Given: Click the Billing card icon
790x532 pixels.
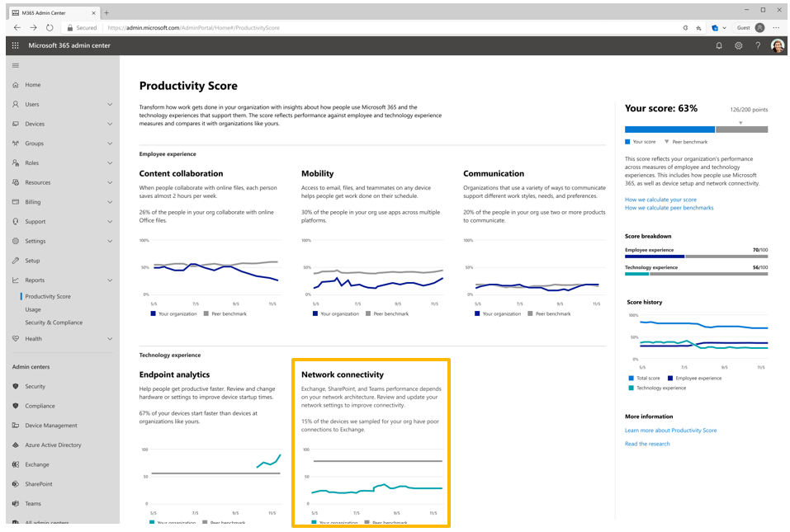Looking at the screenshot, I should pyautogui.click(x=16, y=202).
